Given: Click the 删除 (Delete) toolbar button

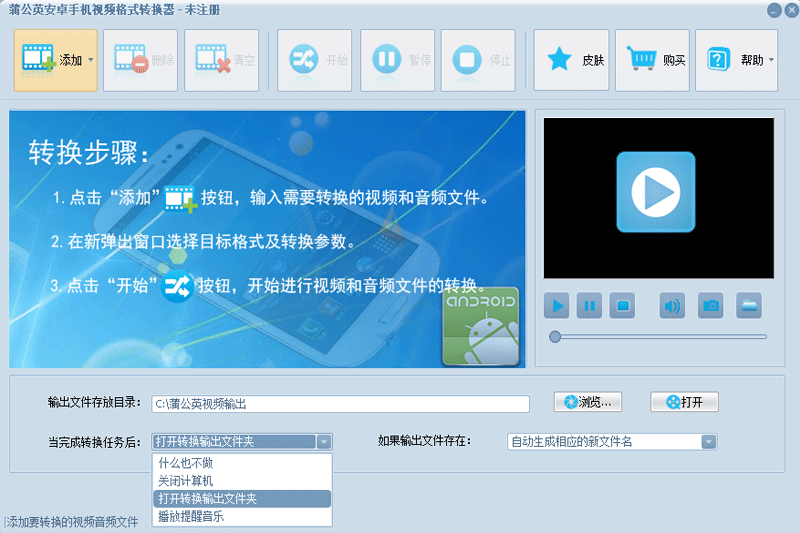Looking at the screenshot, I should 140,60.
